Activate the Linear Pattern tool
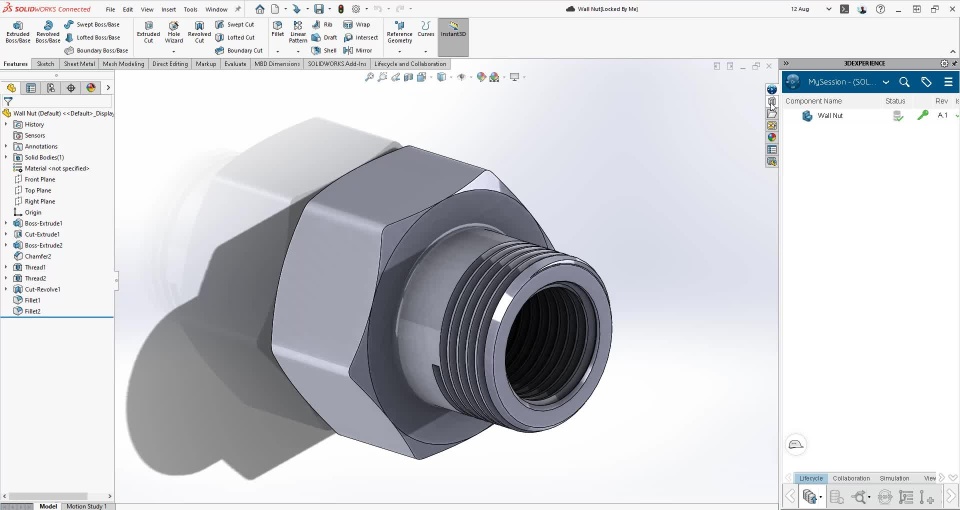This screenshot has width=960, height=510. pyautogui.click(x=298, y=32)
